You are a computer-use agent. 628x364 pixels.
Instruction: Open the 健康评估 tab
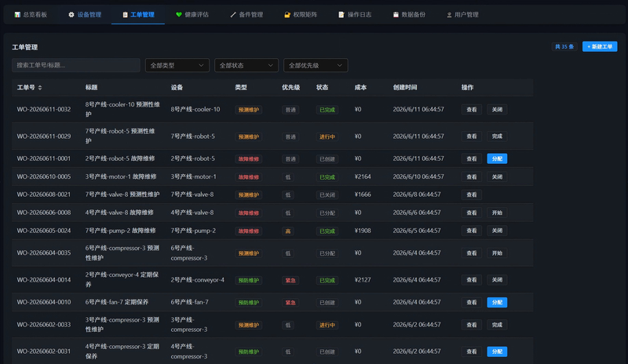pos(192,15)
